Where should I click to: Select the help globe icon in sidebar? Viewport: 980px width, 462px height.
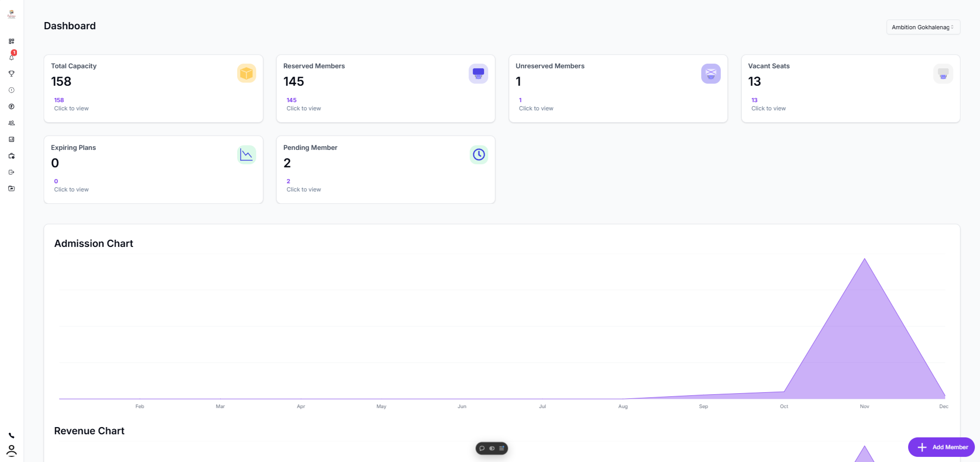click(x=11, y=107)
